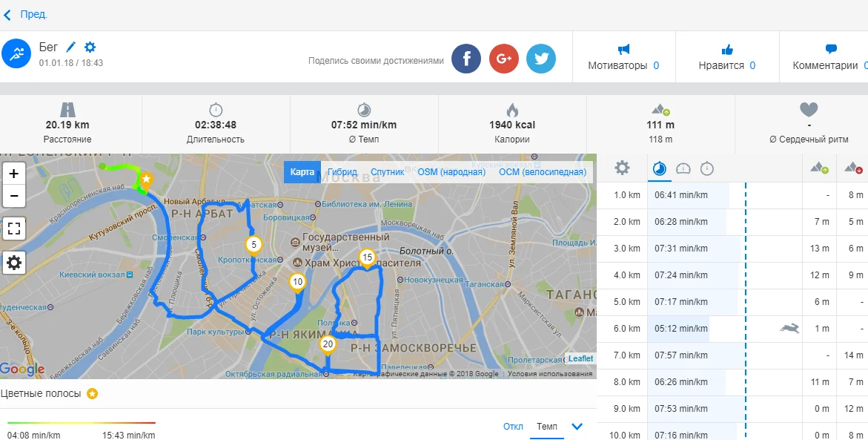Click the finish star marker on map
Image resolution: width=868 pixels, height=440 pixels.
[146, 180]
